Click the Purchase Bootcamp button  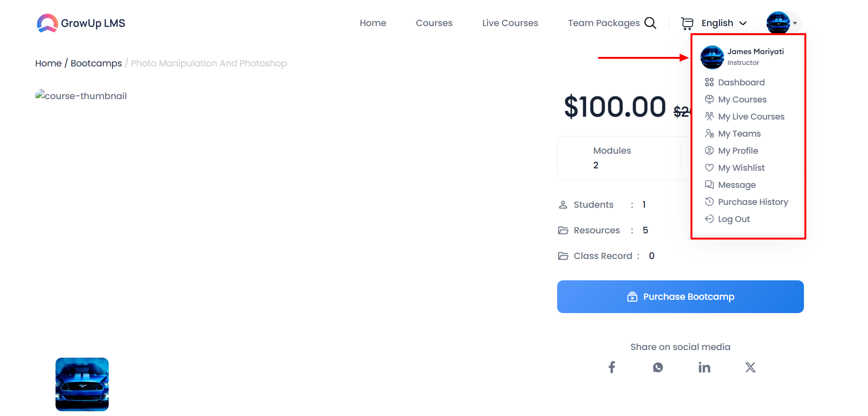[x=680, y=296]
